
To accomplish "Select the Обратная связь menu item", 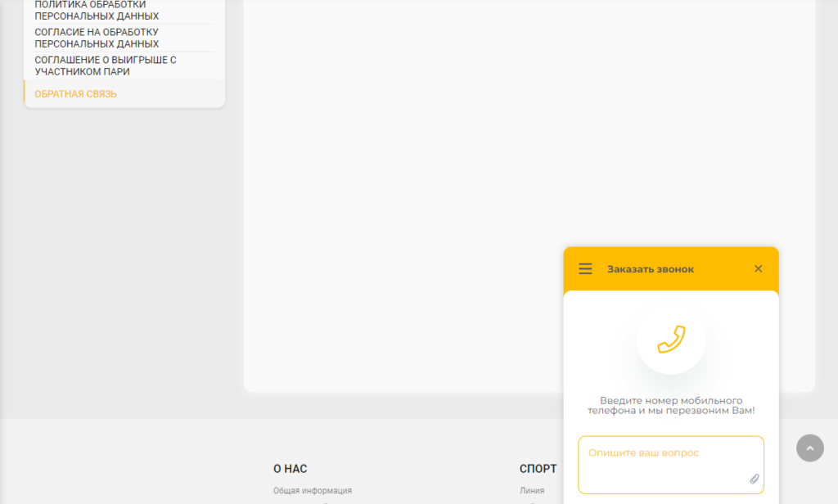I will click(75, 94).
